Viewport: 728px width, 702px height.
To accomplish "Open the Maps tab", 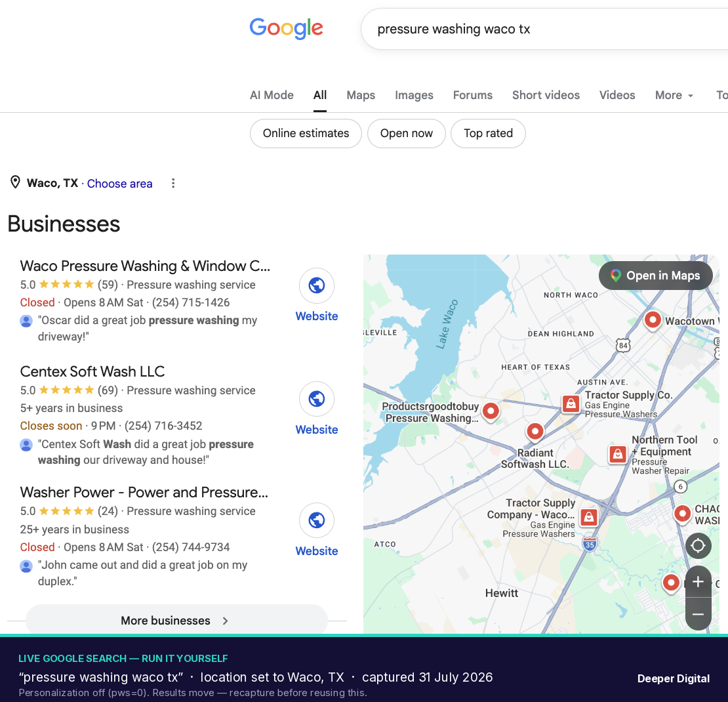I will 361,95.
